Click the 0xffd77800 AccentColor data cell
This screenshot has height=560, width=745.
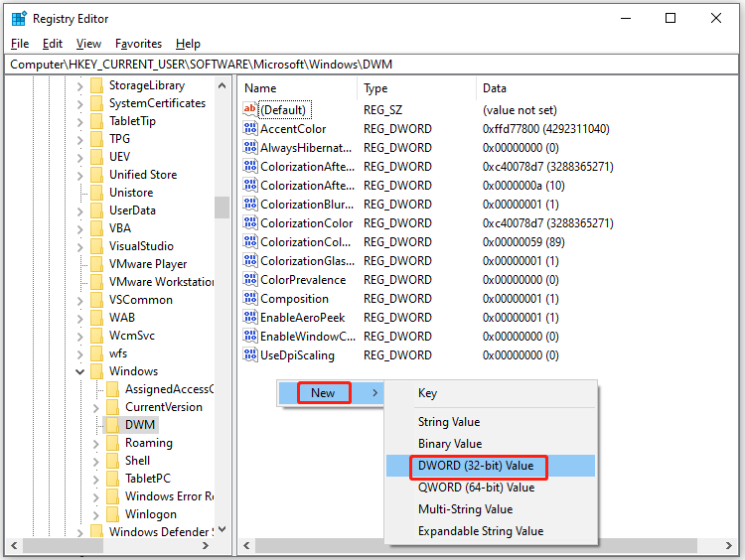click(x=546, y=129)
